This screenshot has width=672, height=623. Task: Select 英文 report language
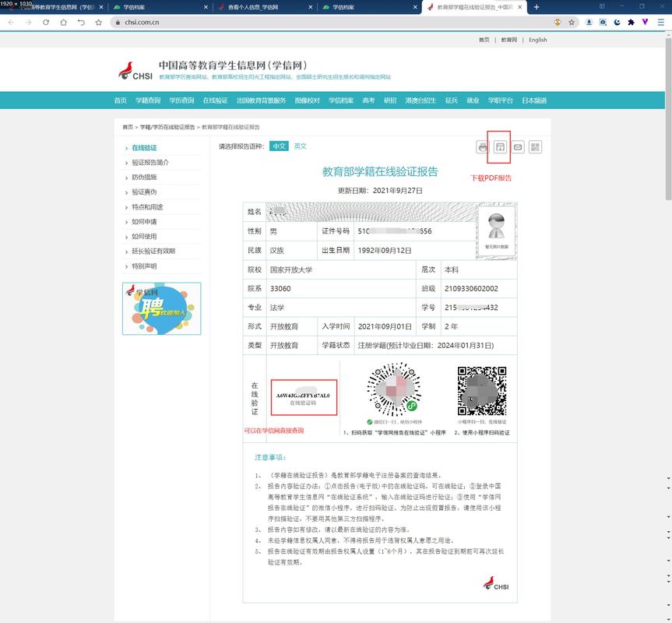click(300, 146)
